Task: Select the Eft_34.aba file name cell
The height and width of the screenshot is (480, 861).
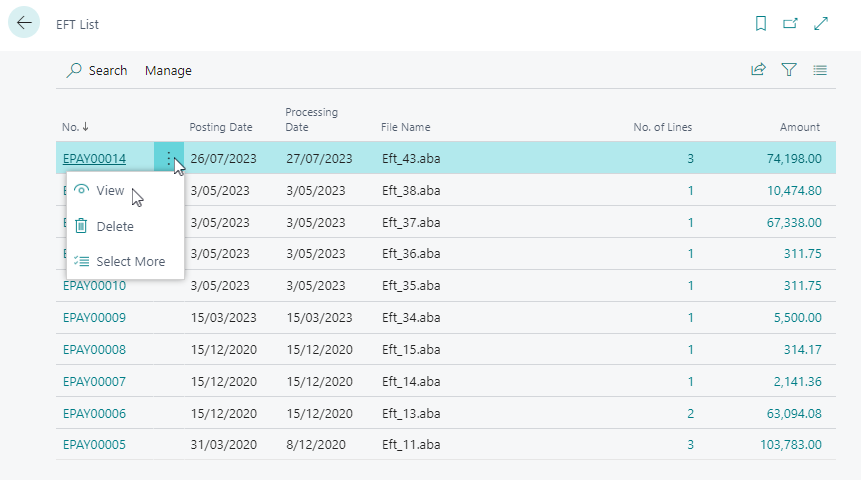Action: pyautogui.click(x=407, y=318)
